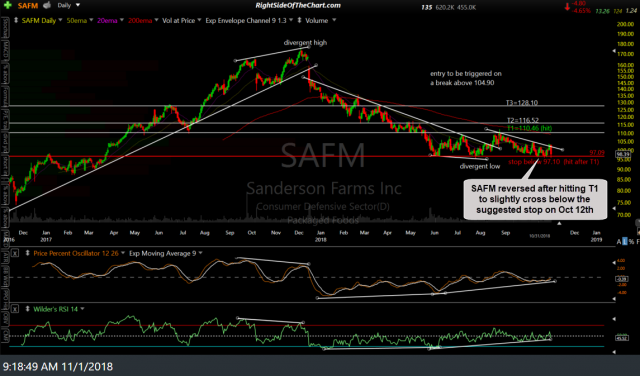
Task: Click the 'divergent low' annotation text
Action: pyautogui.click(x=480, y=166)
